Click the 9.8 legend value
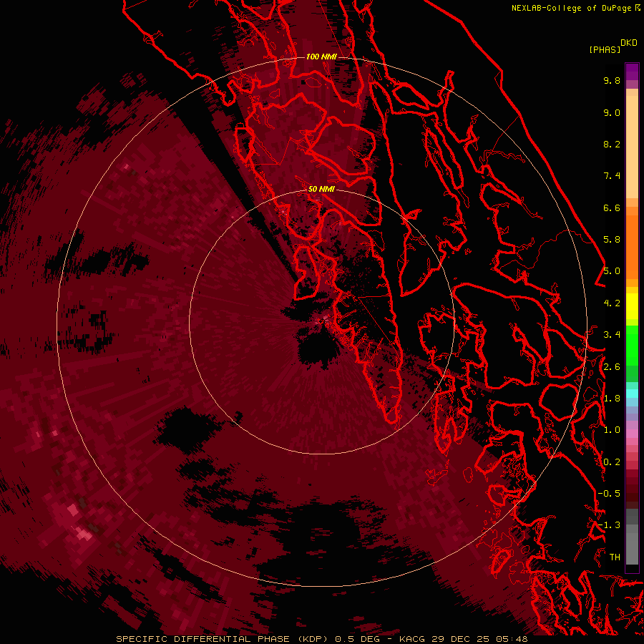The height and width of the screenshot is (644, 644). point(612,80)
